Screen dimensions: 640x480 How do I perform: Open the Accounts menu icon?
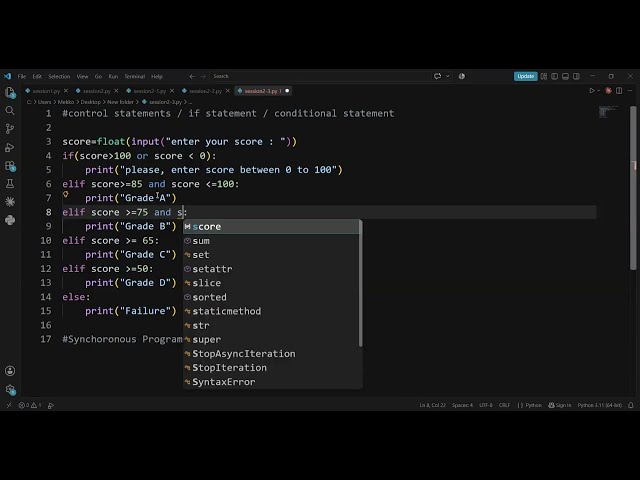pos(10,371)
